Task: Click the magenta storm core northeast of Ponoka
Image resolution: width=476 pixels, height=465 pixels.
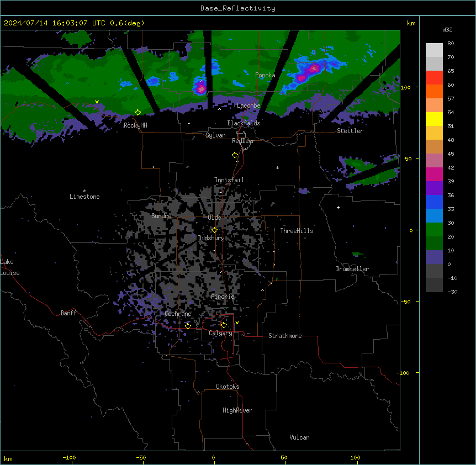Action: click(314, 69)
